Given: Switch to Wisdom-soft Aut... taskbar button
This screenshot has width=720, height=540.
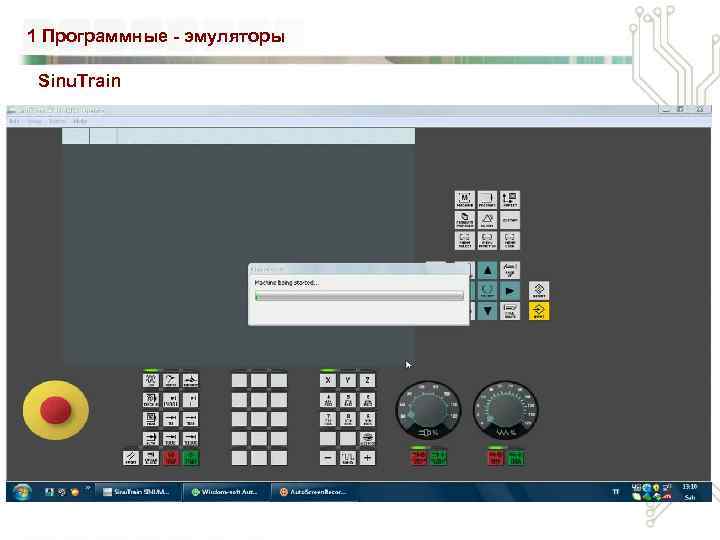Looking at the screenshot, I should point(227,492).
